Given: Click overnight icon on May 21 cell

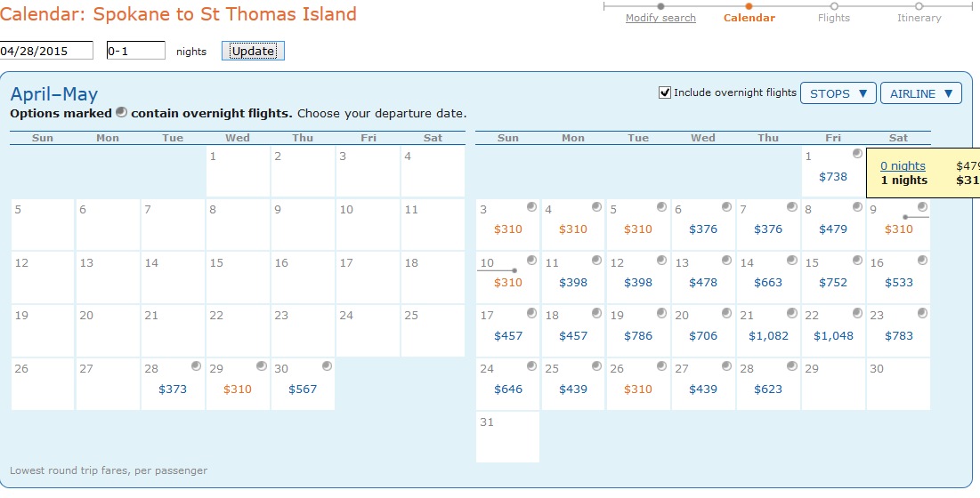Looking at the screenshot, I should click(792, 313).
